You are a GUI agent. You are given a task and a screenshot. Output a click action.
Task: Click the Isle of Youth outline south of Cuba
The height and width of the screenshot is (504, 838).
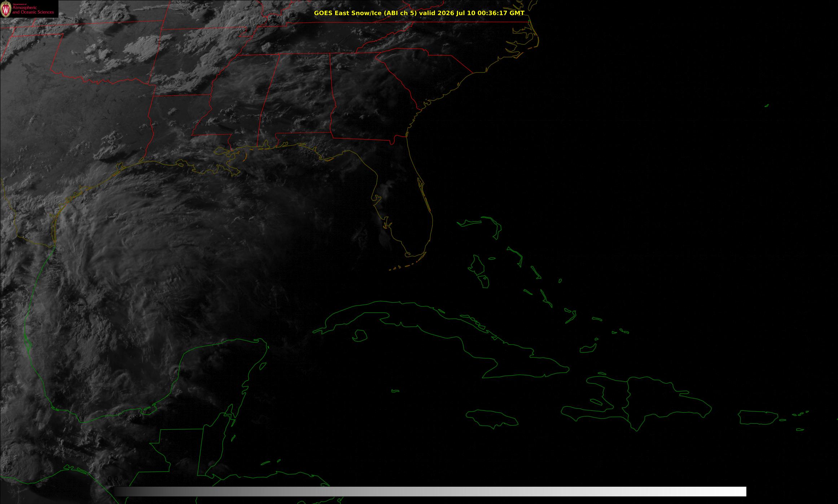[360, 336]
